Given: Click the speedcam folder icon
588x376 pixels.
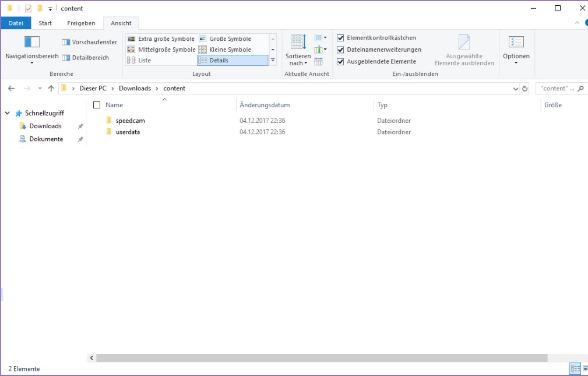Looking at the screenshot, I should pyautogui.click(x=109, y=121).
